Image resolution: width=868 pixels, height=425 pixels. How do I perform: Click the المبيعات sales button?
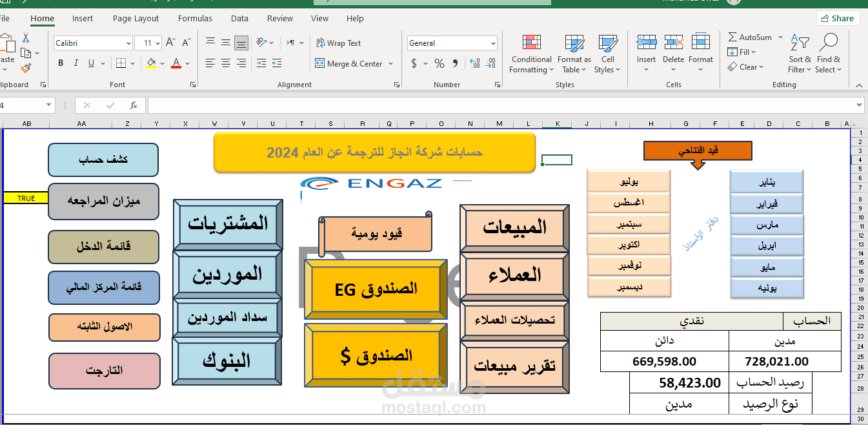[514, 227]
